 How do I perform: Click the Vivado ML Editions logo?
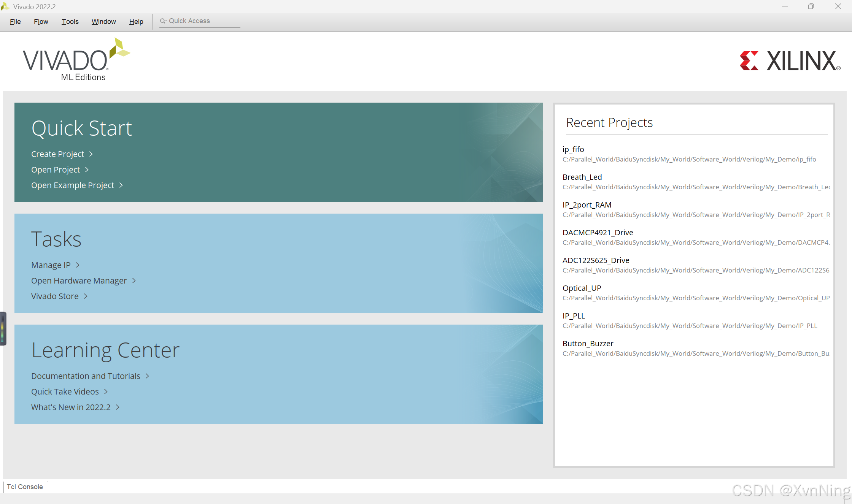pos(76,60)
